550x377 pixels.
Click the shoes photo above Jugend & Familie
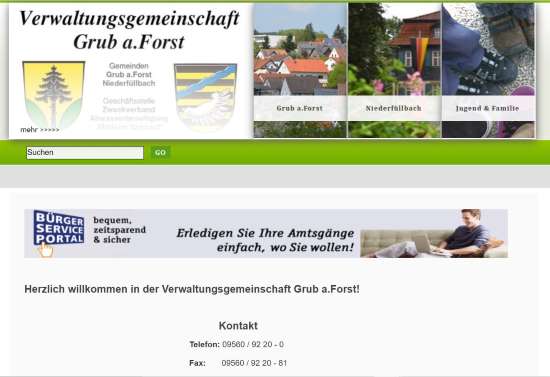point(488,50)
